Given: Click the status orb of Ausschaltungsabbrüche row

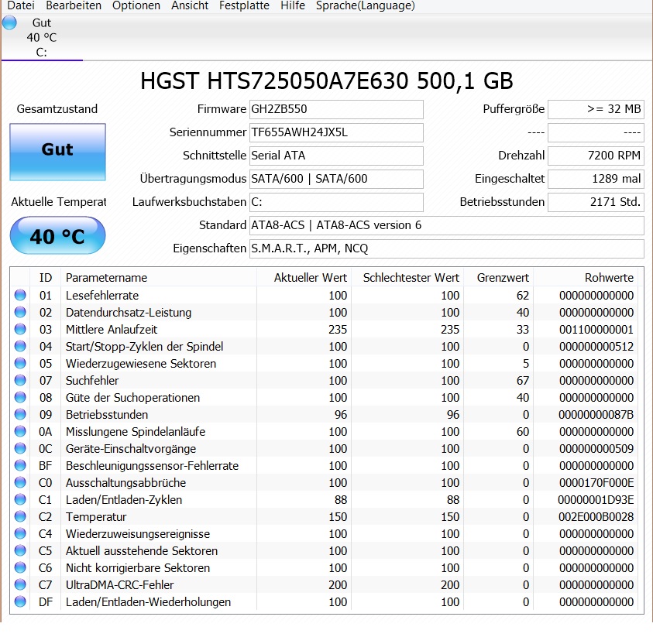Looking at the screenshot, I should coord(20,482).
